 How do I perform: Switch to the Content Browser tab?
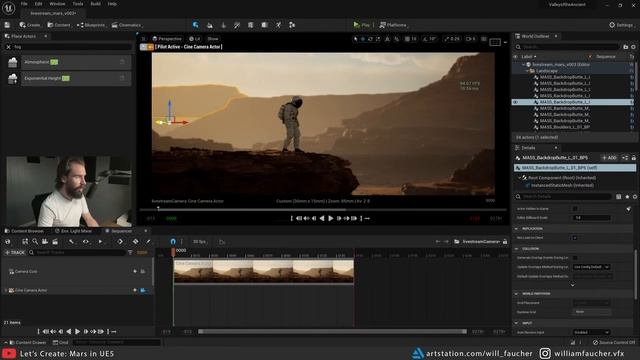(24, 231)
